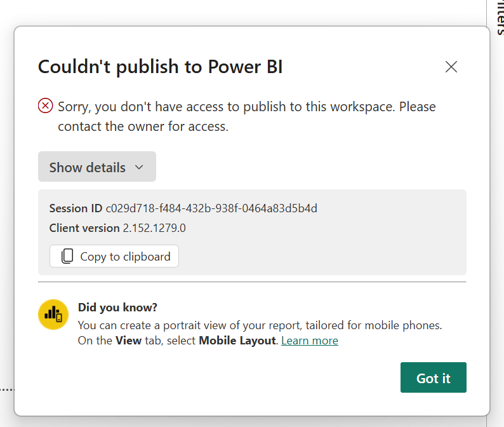Click the red error icon beside the message
Screen dimensions: 504x427
click(45, 106)
